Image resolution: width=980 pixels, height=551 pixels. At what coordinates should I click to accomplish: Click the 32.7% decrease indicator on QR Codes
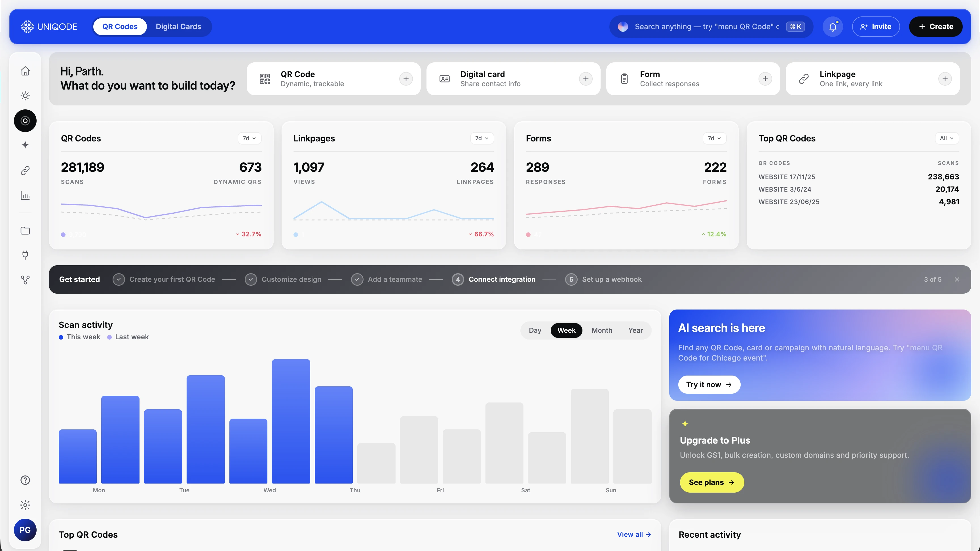[248, 234]
